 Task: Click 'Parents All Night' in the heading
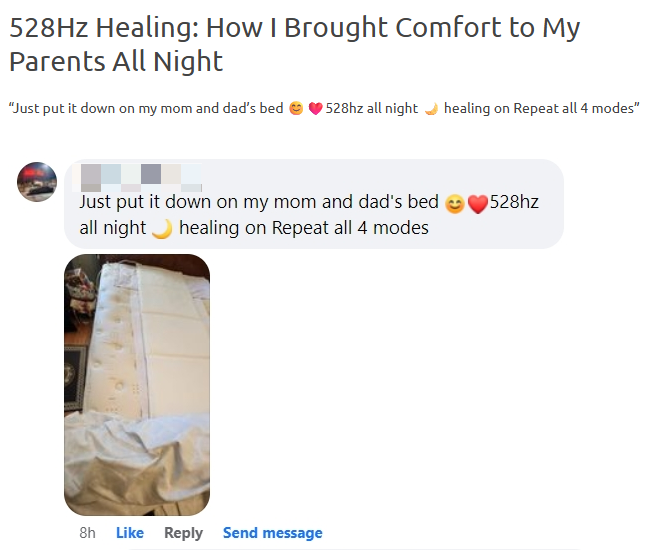coord(116,61)
